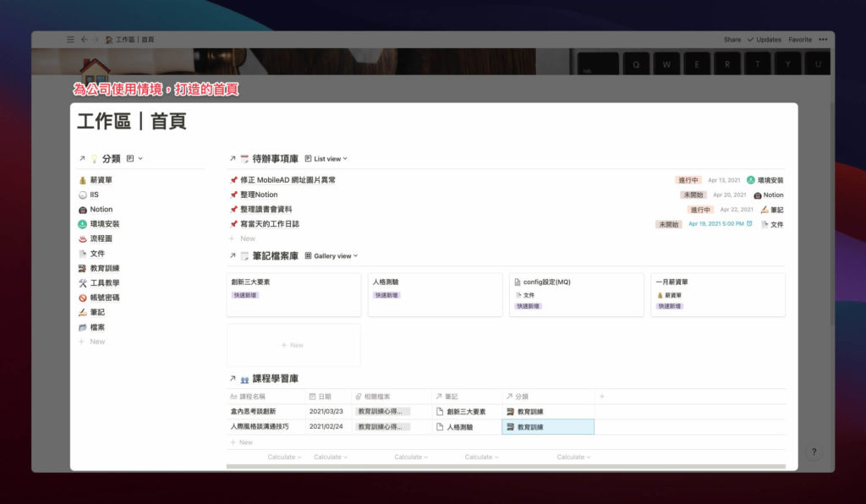The image size is (866, 504).
Task: Open Calculate dropdown under 日期 column
Action: point(331,457)
